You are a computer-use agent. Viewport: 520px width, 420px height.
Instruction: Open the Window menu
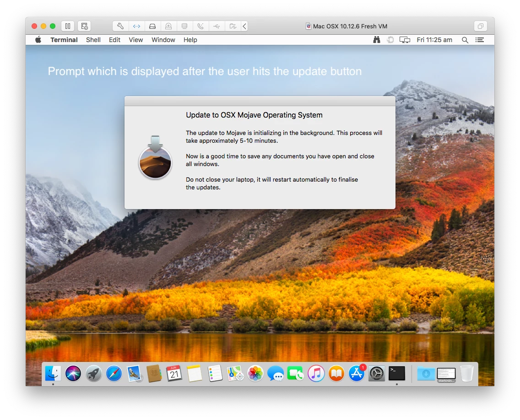[163, 40]
